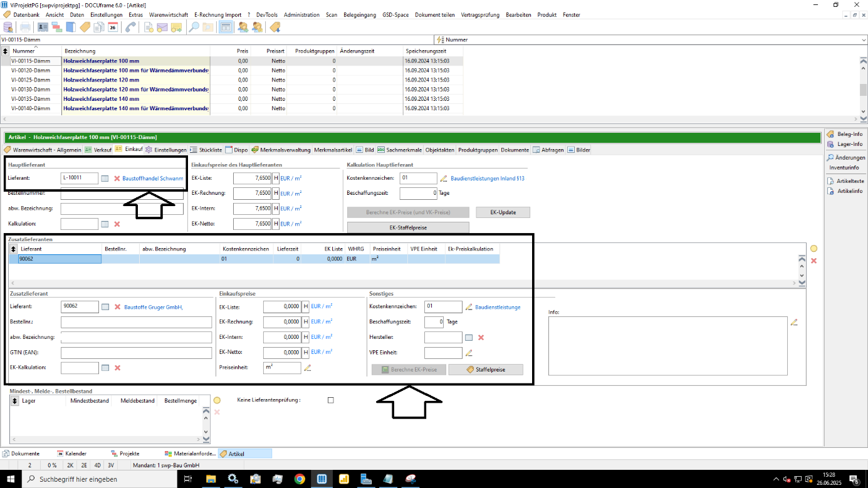Edit Kostenkennzeichen in Kalkulation Hauptlieferant via pencil
868x488 pixels.
coord(444,179)
